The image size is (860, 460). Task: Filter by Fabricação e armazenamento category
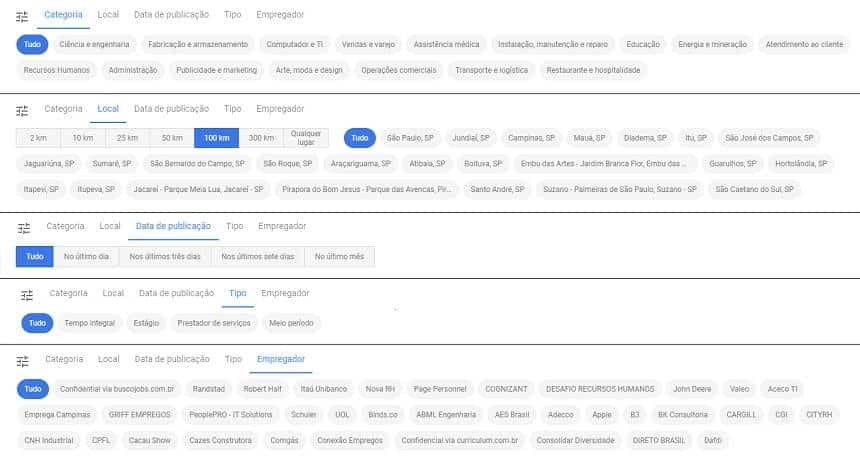pos(198,44)
